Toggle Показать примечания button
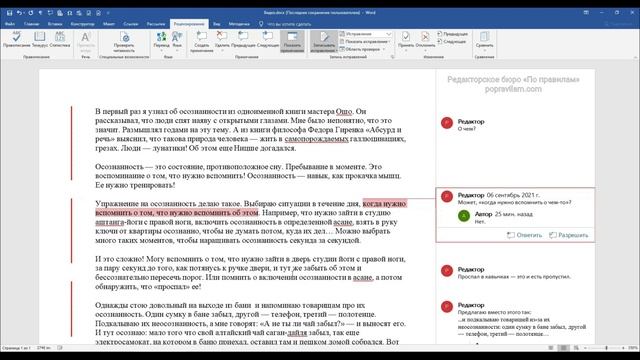 (x=292, y=42)
